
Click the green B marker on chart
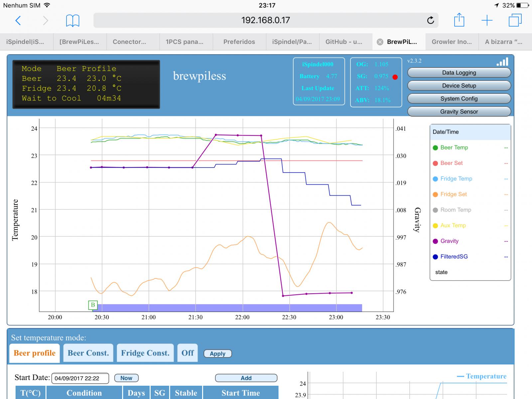pos(93,305)
